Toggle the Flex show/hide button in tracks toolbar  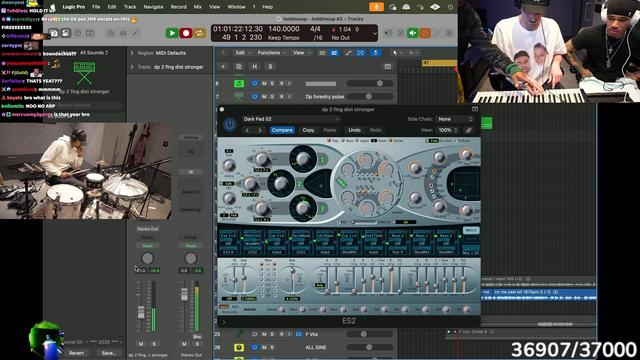[x=360, y=53]
